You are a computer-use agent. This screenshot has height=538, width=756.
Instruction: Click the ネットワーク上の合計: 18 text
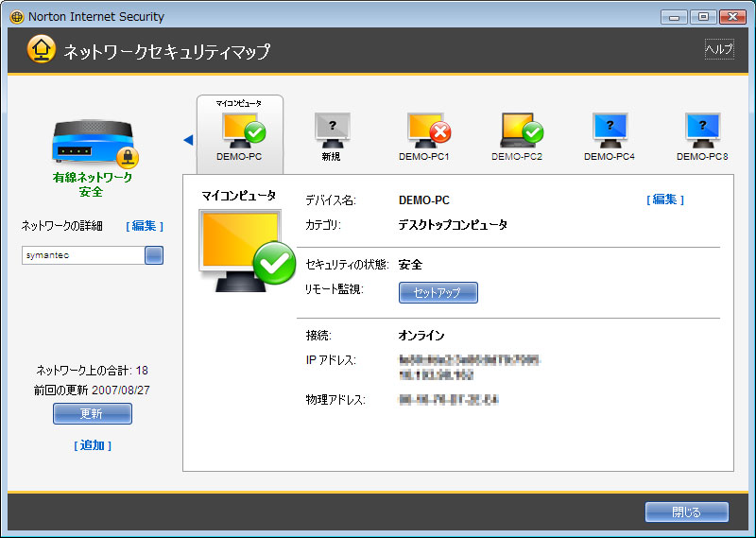point(92,370)
